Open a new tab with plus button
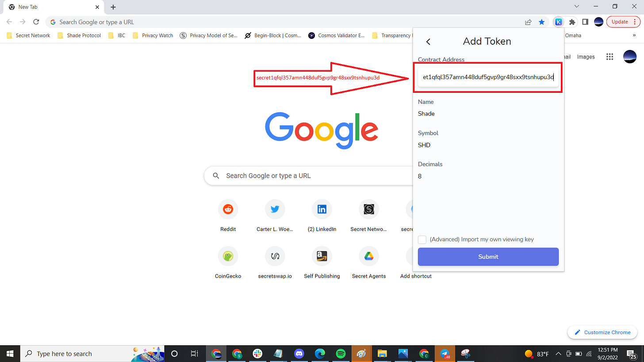Viewport: 644px width, 362px height. click(113, 7)
